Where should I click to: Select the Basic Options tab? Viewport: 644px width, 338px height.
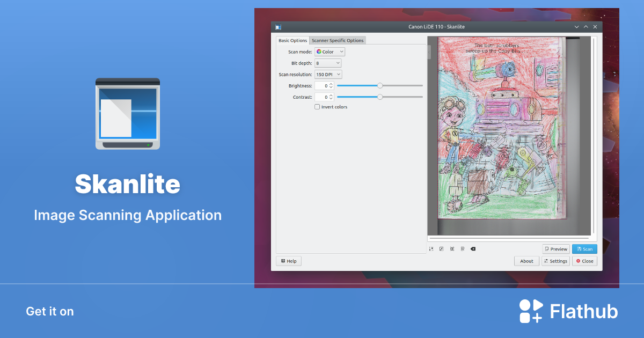click(x=292, y=40)
